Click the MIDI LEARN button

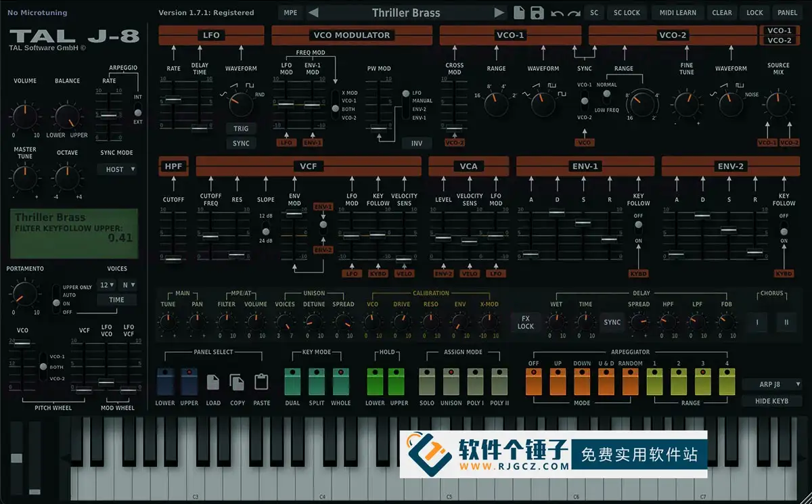679,12
